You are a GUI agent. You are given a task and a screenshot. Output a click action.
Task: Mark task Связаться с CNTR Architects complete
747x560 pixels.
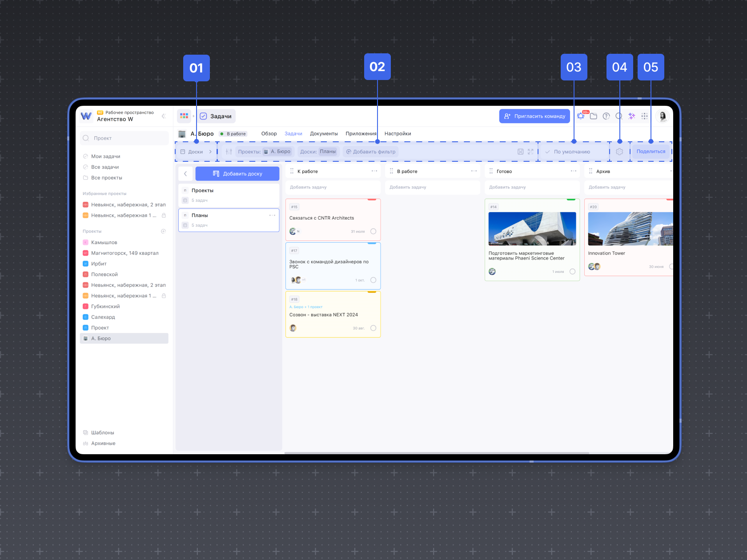(x=373, y=231)
